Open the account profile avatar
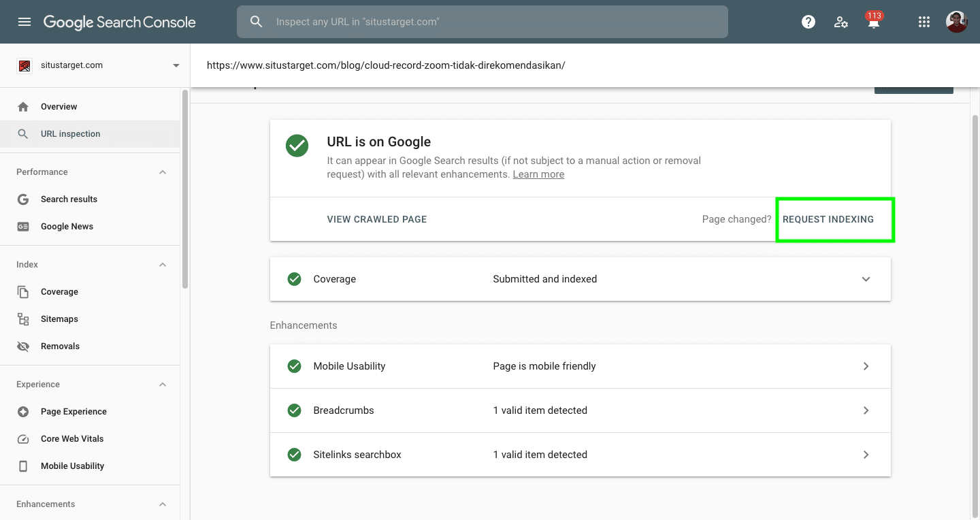Viewport: 980px width, 520px height. (957, 22)
